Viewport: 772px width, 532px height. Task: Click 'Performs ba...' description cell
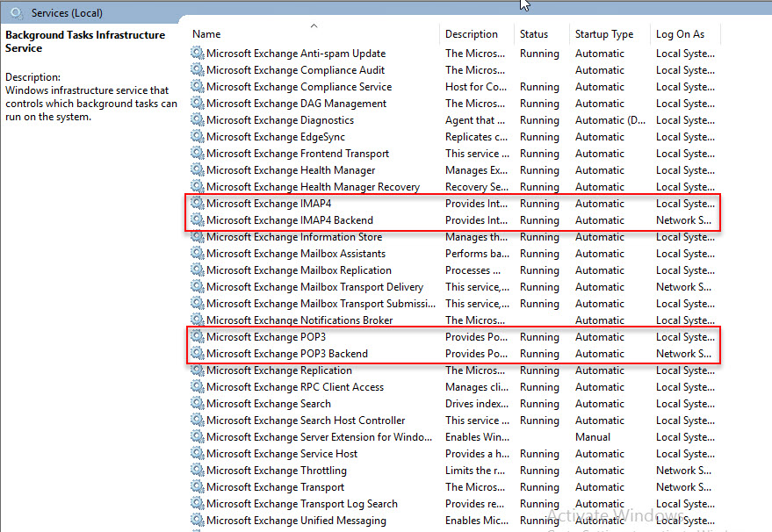pos(477,254)
